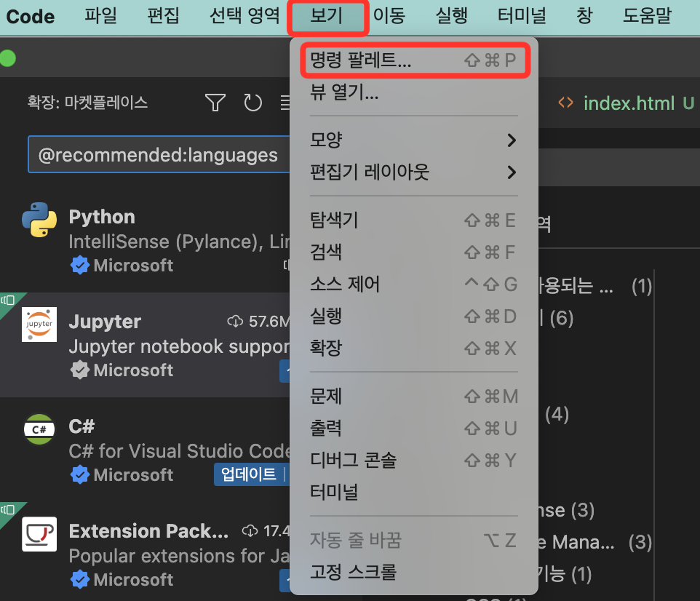Open the 창 menu
The image size is (700, 601).
click(584, 16)
